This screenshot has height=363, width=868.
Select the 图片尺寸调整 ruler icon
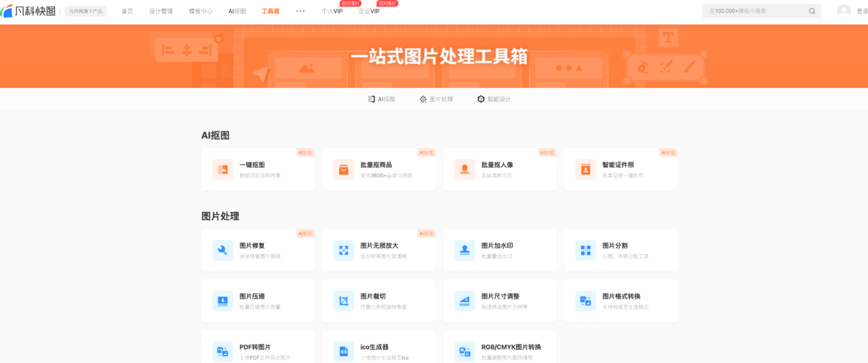pyautogui.click(x=465, y=301)
